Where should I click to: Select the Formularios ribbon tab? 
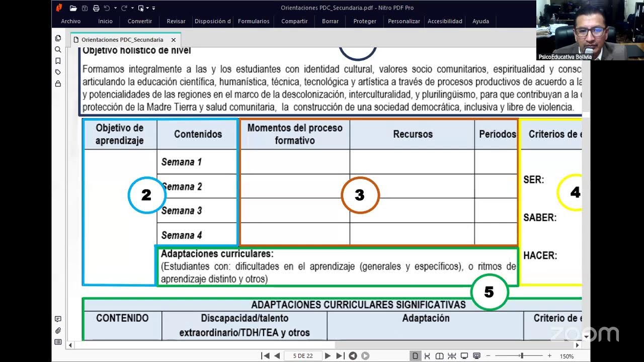click(x=254, y=21)
